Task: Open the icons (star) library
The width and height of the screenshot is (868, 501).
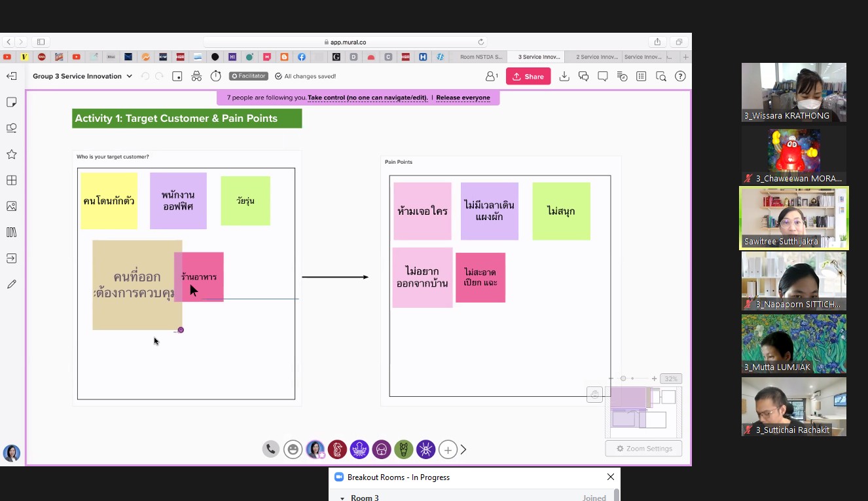Action: pos(11,155)
